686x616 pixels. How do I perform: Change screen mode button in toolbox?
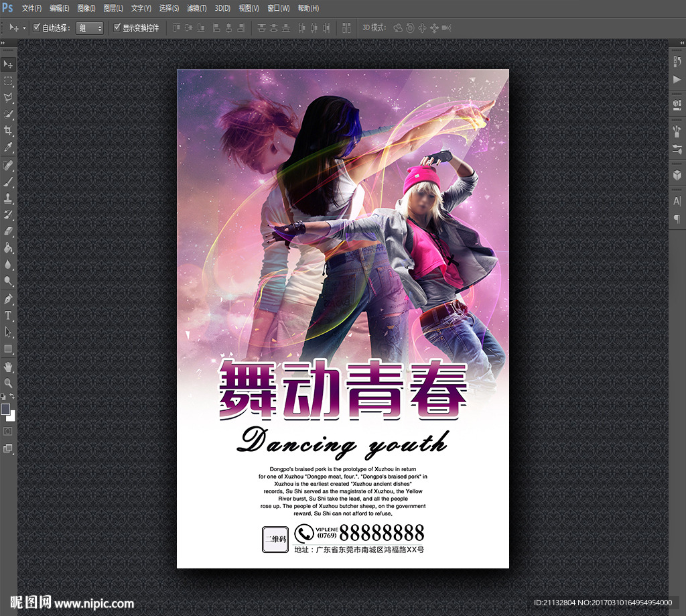pyautogui.click(x=8, y=448)
